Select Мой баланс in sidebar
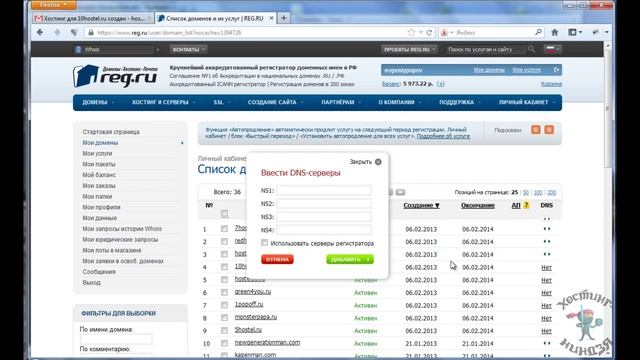Image resolution: width=640 pixels, height=360 pixels. click(99, 175)
